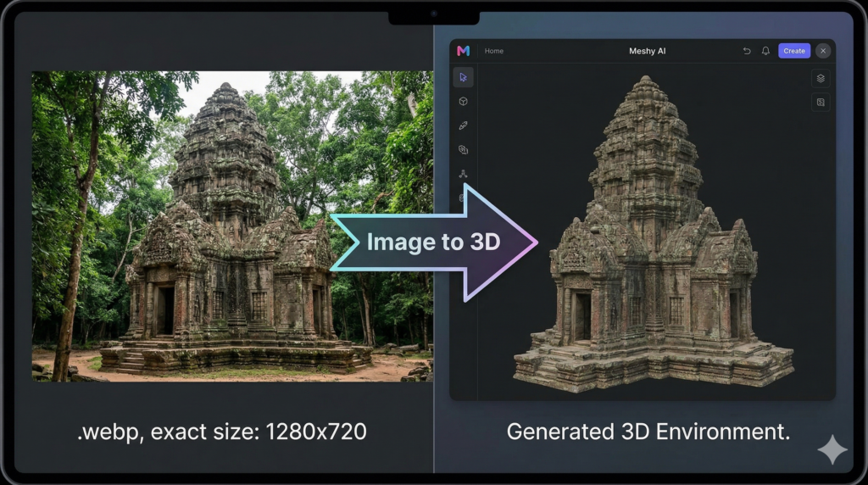Open the notifications bell

765,51
